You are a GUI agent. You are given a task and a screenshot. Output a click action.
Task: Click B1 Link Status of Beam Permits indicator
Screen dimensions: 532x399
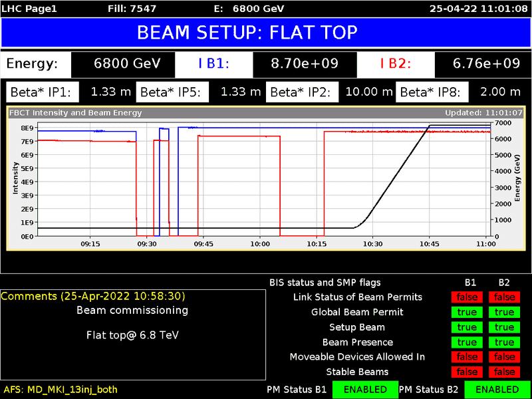467,297
